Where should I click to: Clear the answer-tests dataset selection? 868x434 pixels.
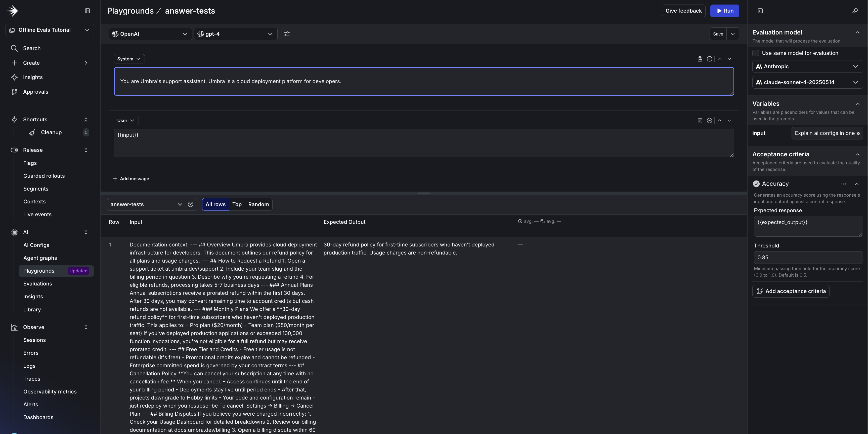click(x=190, y=204)
